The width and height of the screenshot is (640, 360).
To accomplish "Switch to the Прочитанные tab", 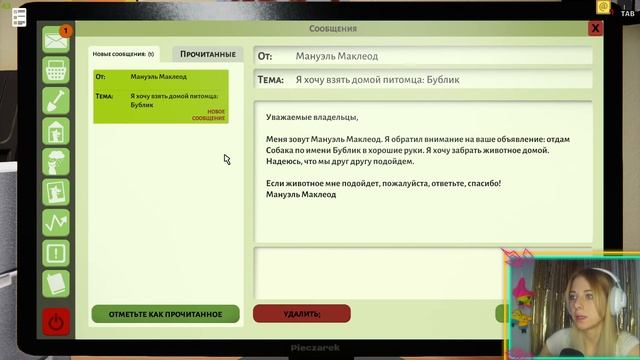I will 208,54.
